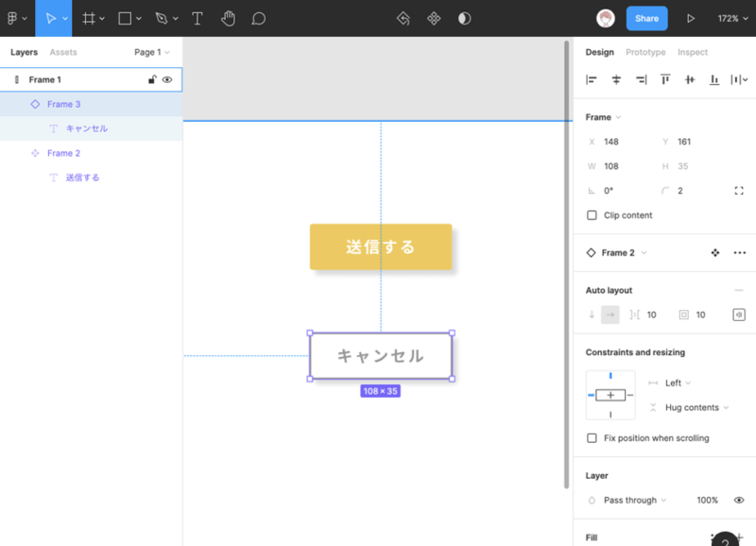Select the Pen tool
The height and width of the screenshot is (546, 756).
pos(161,18)
